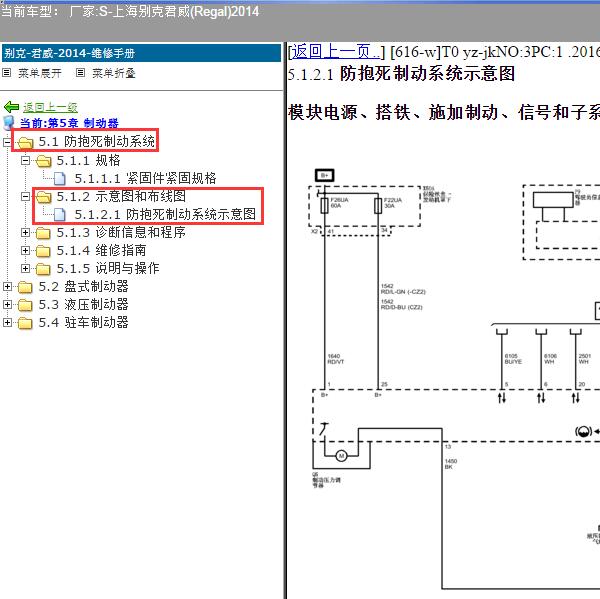Select 5.1.4 维修指南 tree item

(101, 250)
